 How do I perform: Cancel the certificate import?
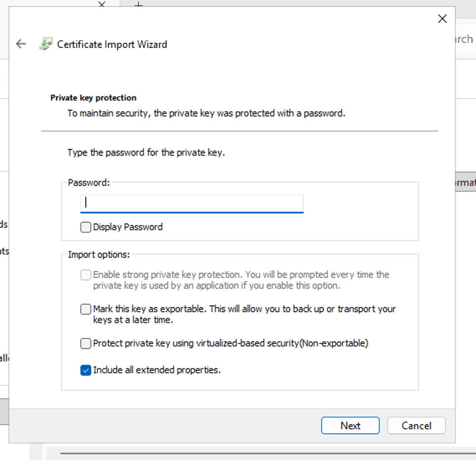[416, 426]
